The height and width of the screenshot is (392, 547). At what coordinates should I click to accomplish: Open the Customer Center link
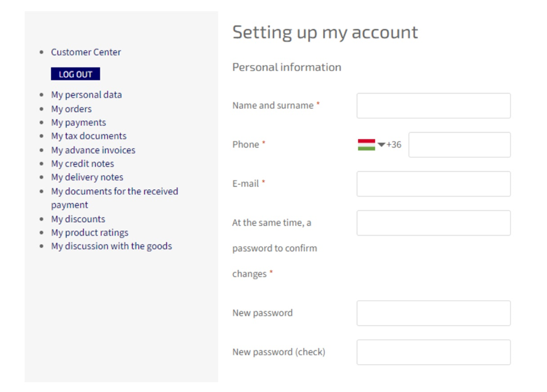tap(86, 52)
